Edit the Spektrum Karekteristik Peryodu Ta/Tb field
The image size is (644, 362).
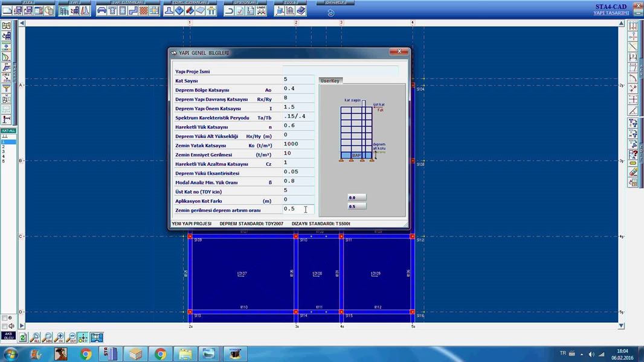pyautogui.click(x=298, y=117)
